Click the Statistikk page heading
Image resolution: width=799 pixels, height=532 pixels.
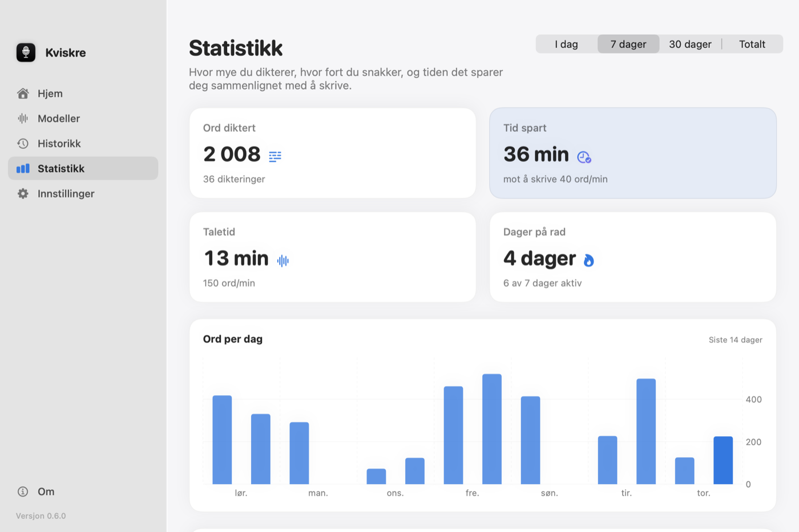(x=236, y=48)
